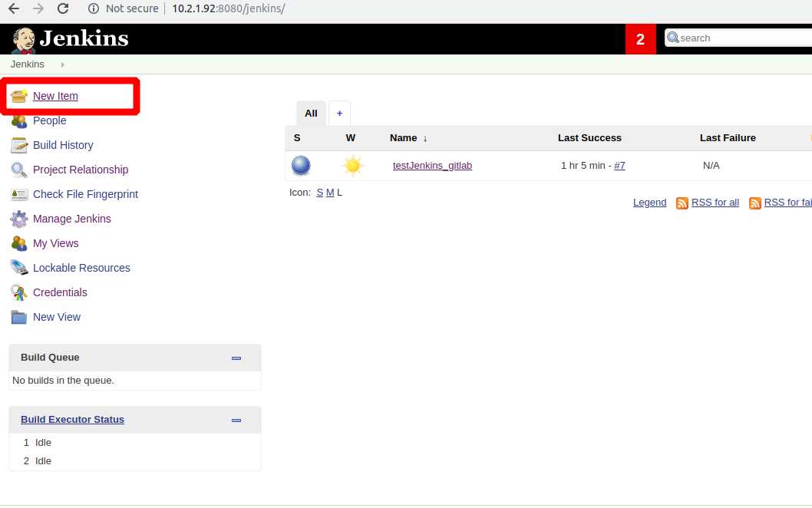Click the N/A Last Failure cell
Viewport: 812px width, 508px height.
pyautogui.click(x=711, y=166)
